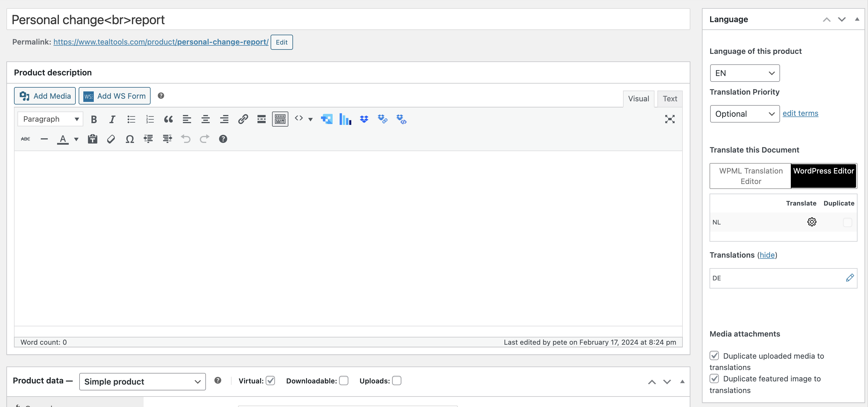The image size is (868, 407).
Task: Edit the DE translation pencil icon
Action: point(850,278)
